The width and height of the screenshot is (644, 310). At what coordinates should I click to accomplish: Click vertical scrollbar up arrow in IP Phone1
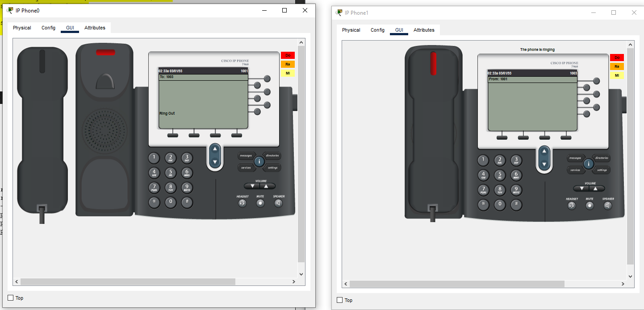tap(630, 45)
